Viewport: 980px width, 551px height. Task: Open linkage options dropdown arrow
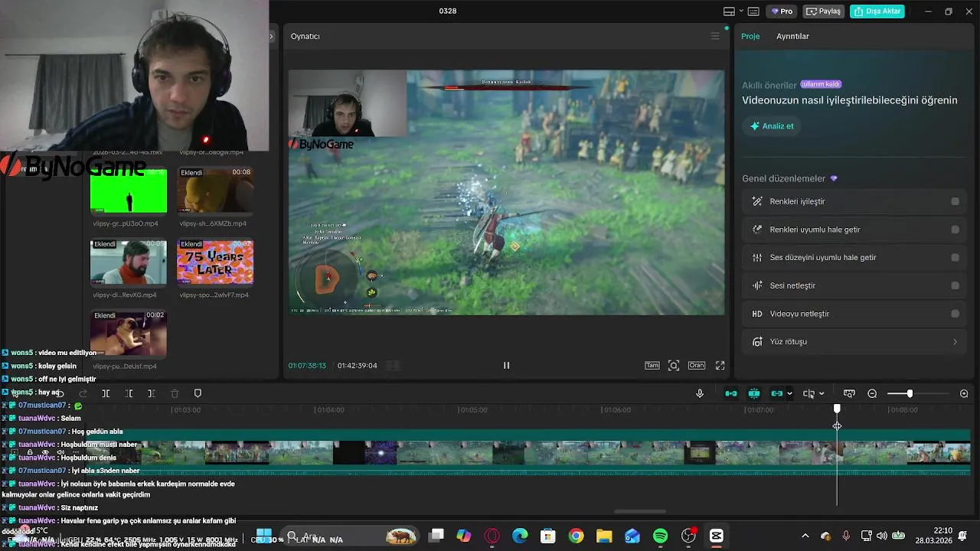click(x=789, y=393)
